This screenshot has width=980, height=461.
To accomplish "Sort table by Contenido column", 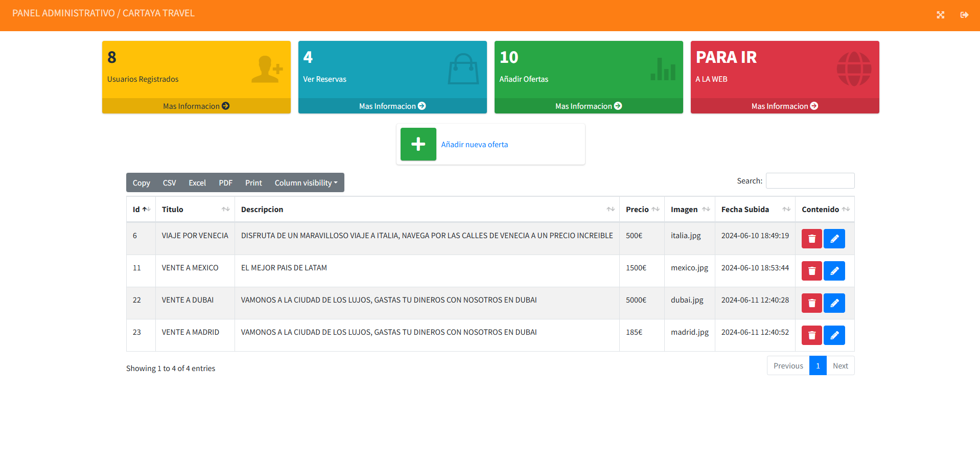I will tap(825, 210).
